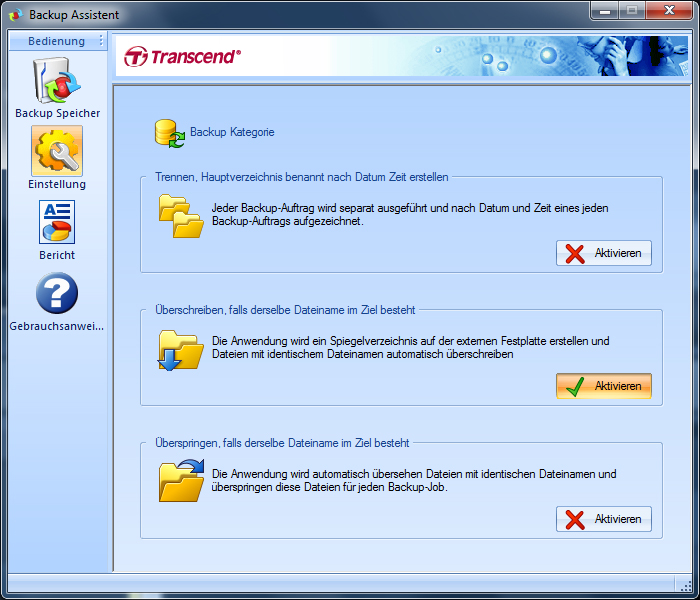Click the Bedienung panel header
The height and width of the screenshot is (600, 700).
(58, 41)
